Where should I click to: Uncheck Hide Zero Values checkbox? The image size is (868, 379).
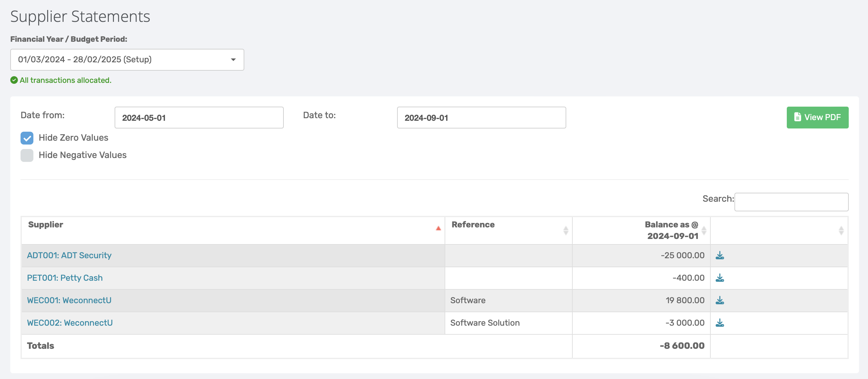click(27, 138)
